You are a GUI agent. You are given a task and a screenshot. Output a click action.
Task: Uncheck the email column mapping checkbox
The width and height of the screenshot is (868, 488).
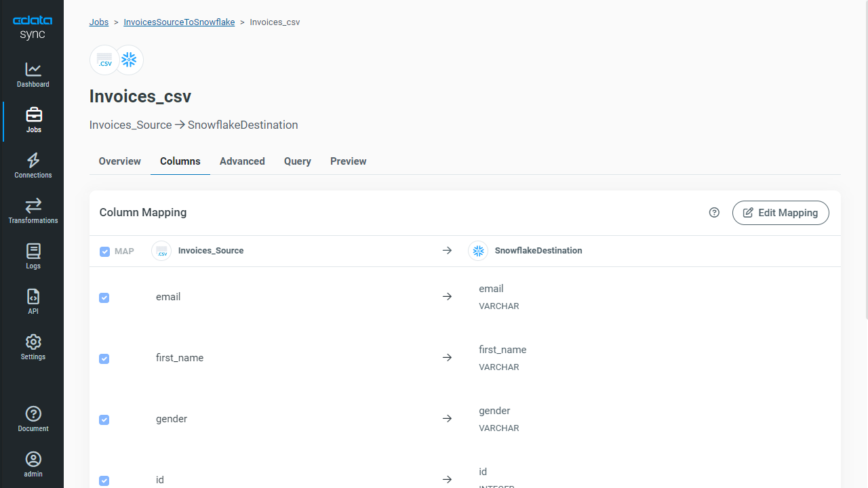(104, 298)
